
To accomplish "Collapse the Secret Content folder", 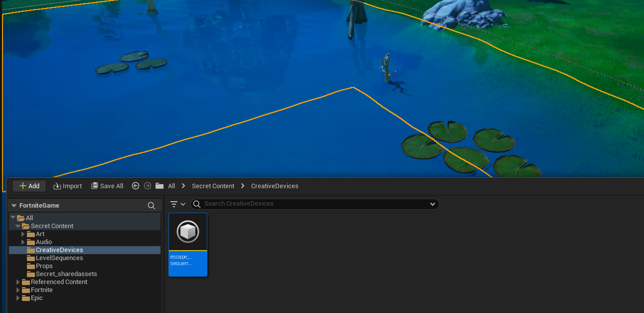I will [18, 226].
